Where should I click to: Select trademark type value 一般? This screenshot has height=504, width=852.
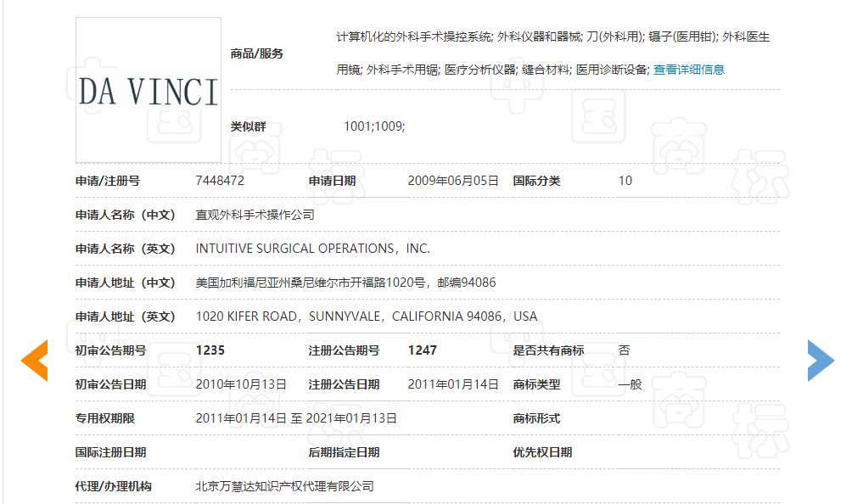[x=631, y=384]
